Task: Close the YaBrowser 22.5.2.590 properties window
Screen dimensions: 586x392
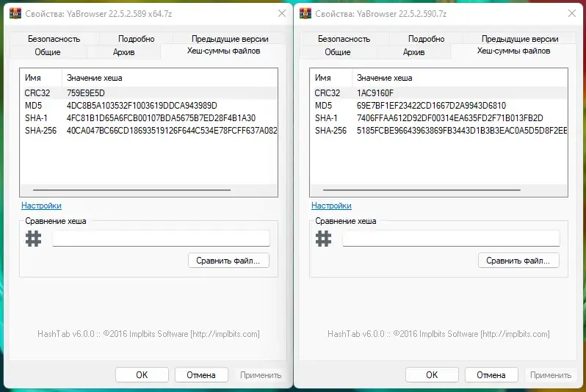Action: click(x=572, y=13)
